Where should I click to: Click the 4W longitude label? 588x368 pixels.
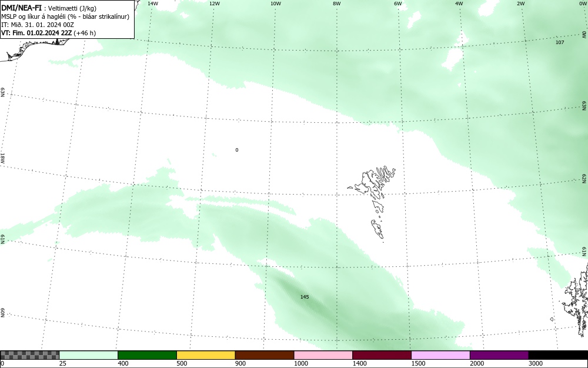pyautogui.click(x=459, y=4)
